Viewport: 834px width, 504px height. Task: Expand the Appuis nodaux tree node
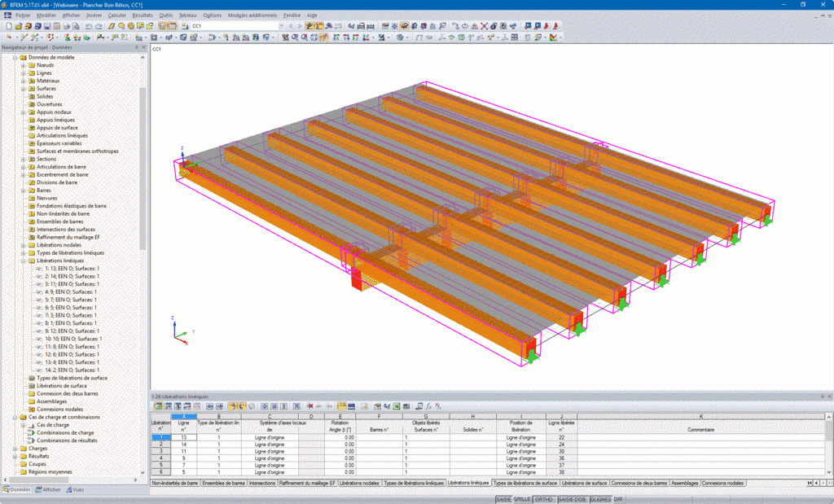tap(24, 112)
